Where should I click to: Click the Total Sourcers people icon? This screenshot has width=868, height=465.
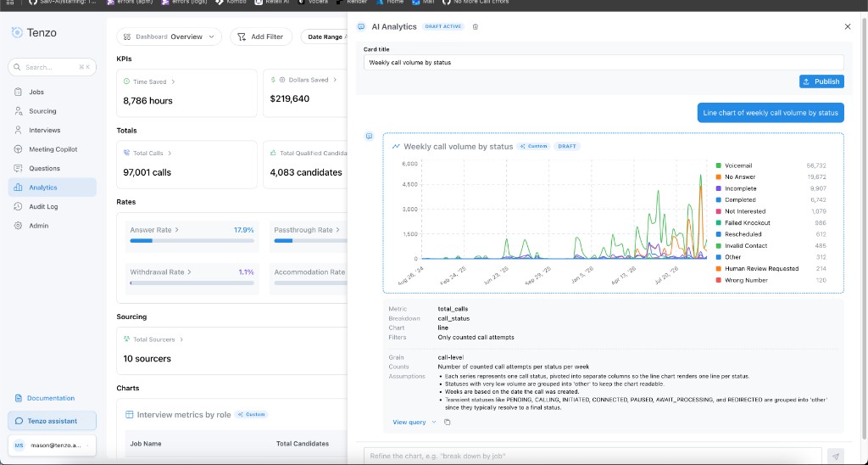pos(126,339)
